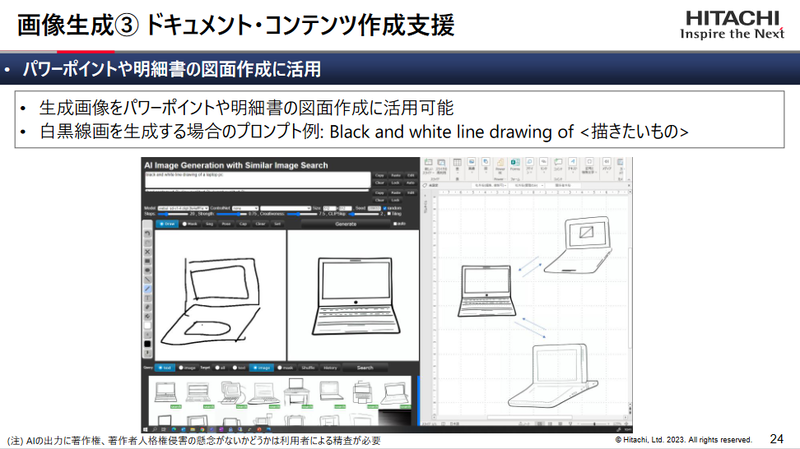This screenshot has width=800, height=449.
Task: Enable the Tiling checkbox
Action: click(x=389, y=214)
